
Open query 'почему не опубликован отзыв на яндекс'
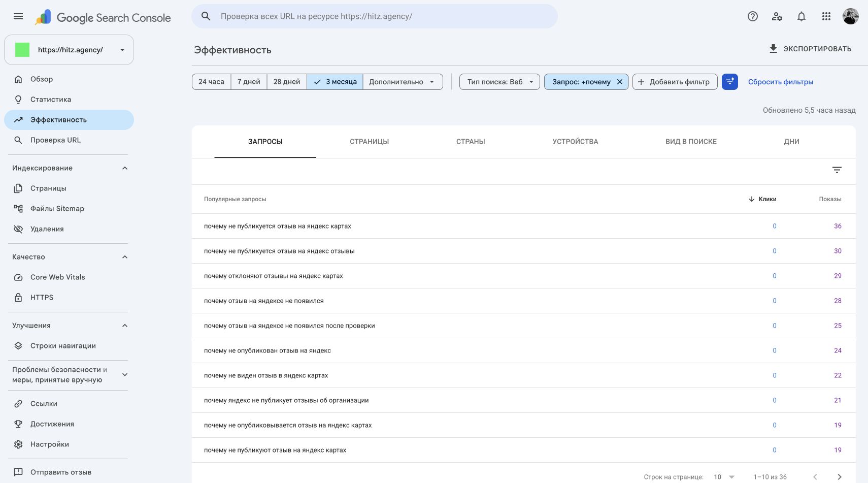click(x=268, y=350)
